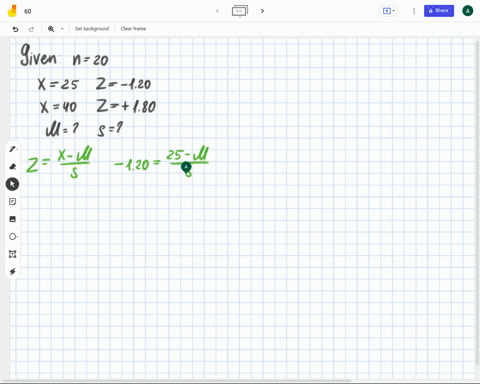
Task: Select the Pen tool
Action: point(12,149)
